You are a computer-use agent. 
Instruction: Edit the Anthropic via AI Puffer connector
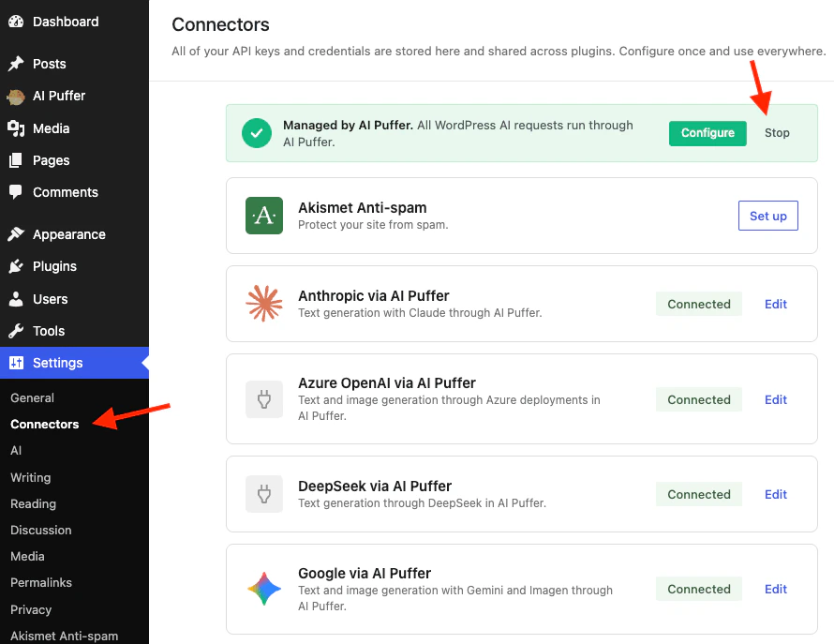[776, 304]
